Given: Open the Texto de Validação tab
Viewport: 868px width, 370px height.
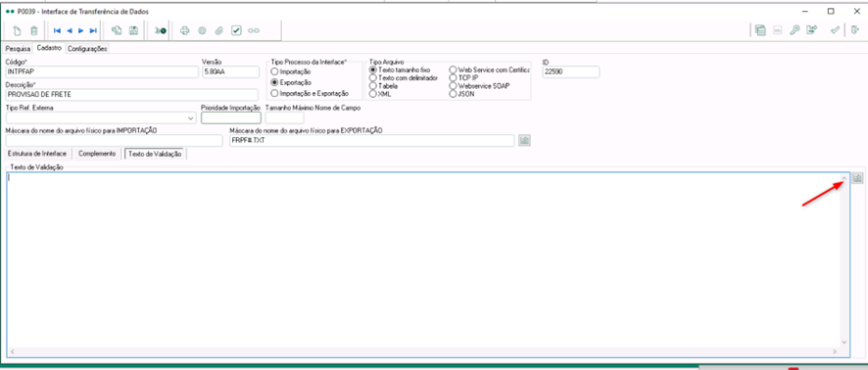Looking at the screenshot, I should tap(155, 154).
